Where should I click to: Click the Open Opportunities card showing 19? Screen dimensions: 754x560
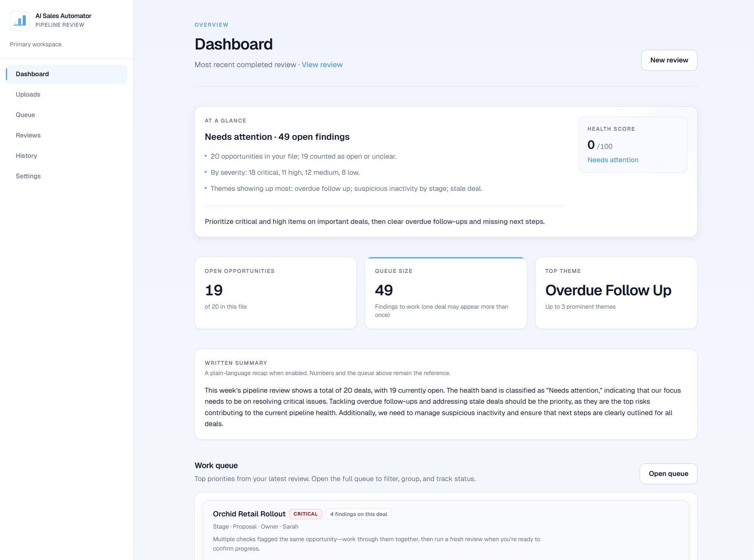275,293
